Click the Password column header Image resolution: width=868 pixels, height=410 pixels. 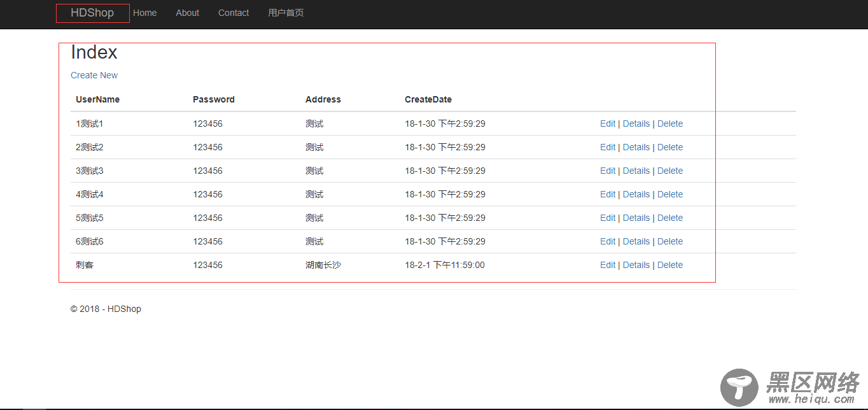tap(214, 99)
